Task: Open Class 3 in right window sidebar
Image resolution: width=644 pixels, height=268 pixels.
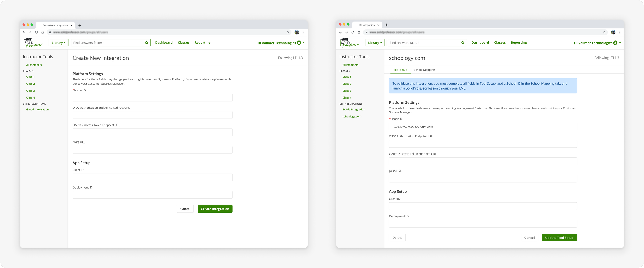Action: [x=347, y=91]
